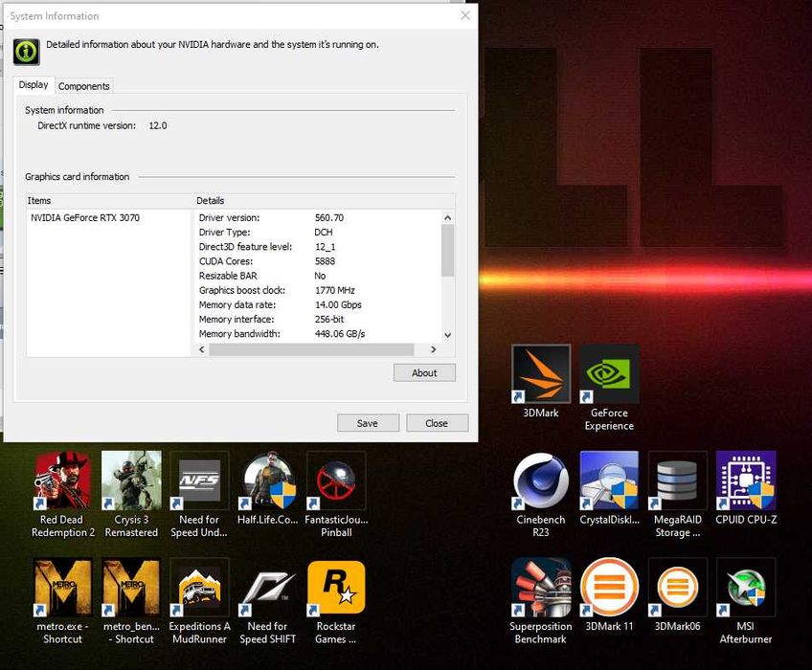The height and width of the screenshot is (670, 812).
Task: Launch the 3DMark 11 shortcut
Action: pos(609,595)
